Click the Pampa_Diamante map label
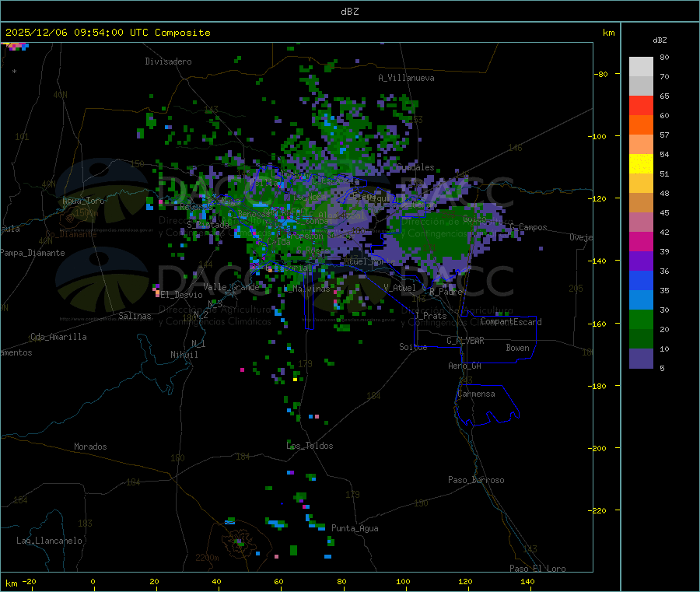The image size is (700, 592). (33, 253)
